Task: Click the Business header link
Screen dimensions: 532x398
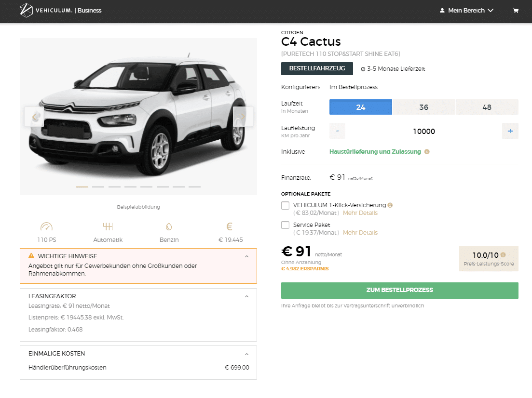Action: [90, 11]
